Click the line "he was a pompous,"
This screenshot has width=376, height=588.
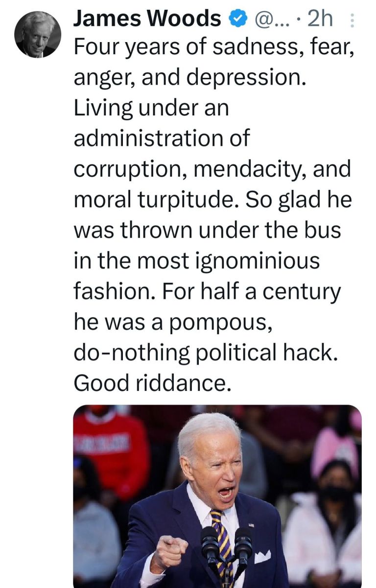tap(173, 324)
